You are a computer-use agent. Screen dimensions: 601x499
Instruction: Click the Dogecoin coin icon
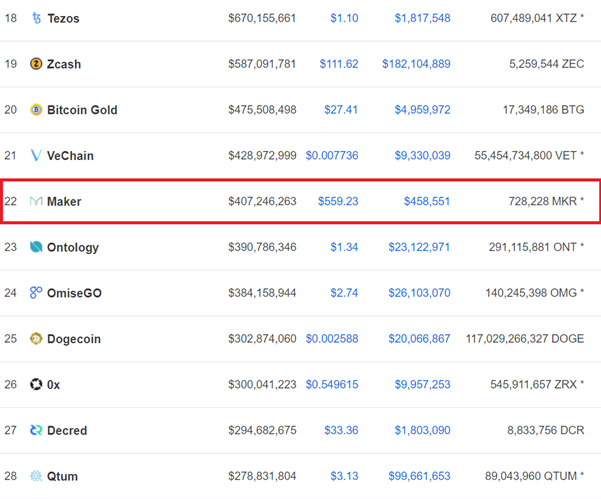point(36,338)
